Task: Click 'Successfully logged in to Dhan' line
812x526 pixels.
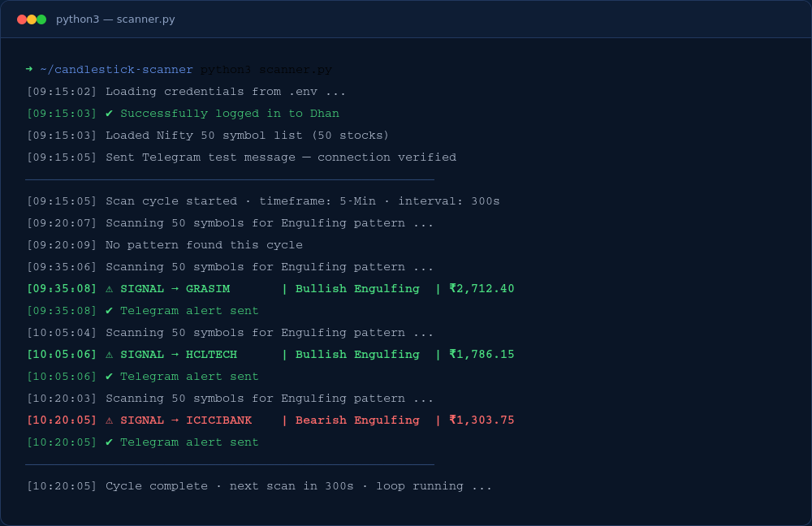Action: [x=183, y=114]
